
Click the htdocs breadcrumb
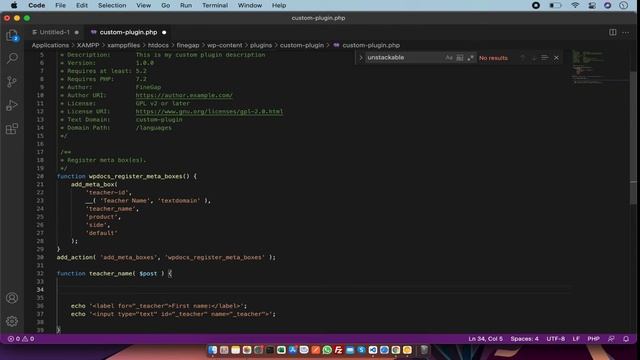pyautogui.click(x=158, y=45)
